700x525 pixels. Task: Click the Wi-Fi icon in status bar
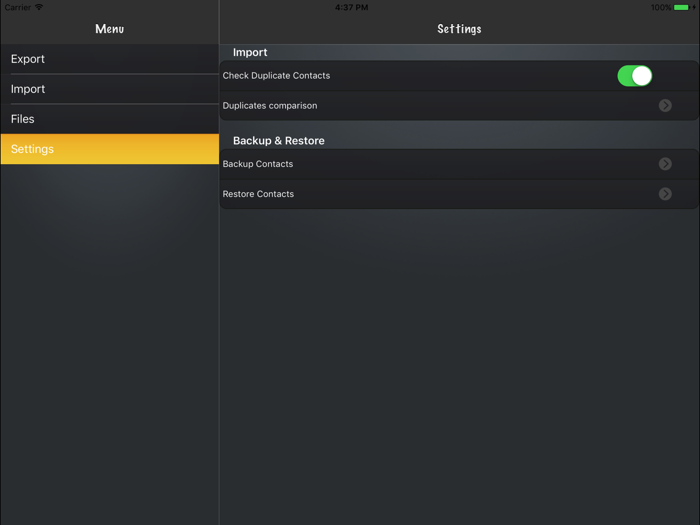point(39,7)
